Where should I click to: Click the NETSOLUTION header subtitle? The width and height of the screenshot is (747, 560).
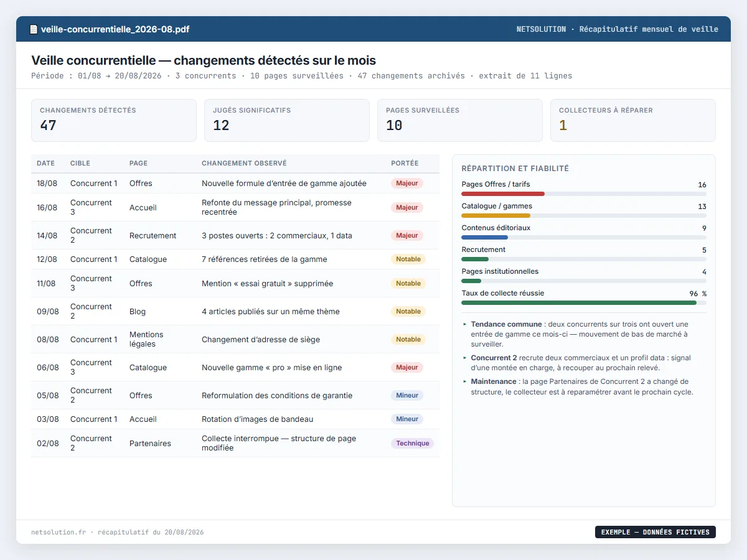coord(618,29)
